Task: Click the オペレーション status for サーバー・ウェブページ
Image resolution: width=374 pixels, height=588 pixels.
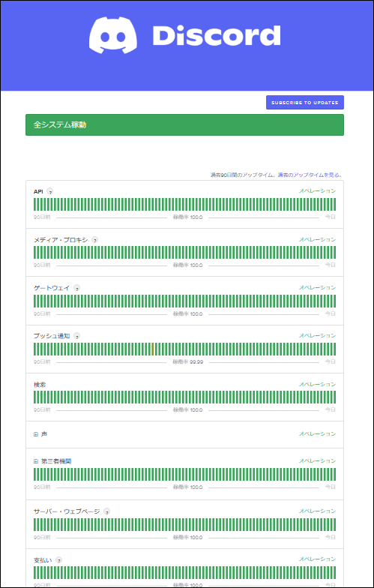Action: click(317, 511)
